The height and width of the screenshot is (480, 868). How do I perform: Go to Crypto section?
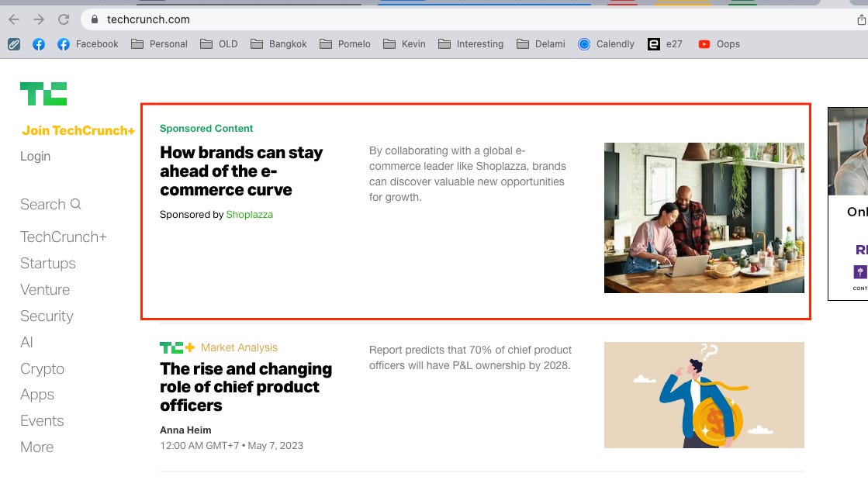42,368
